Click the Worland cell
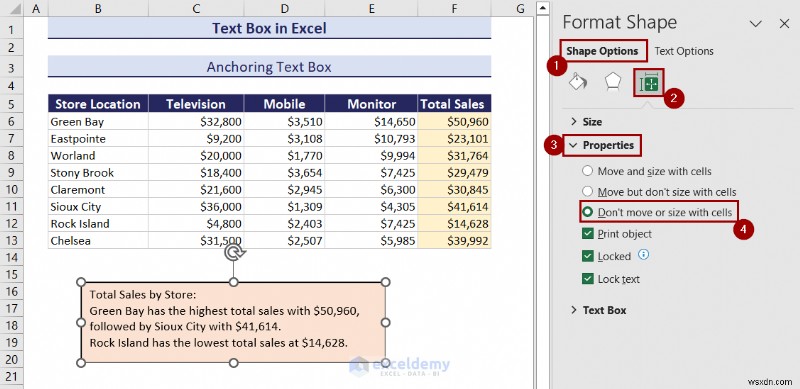The width and height of the screenshot is (800, 389). coord(98,155)
